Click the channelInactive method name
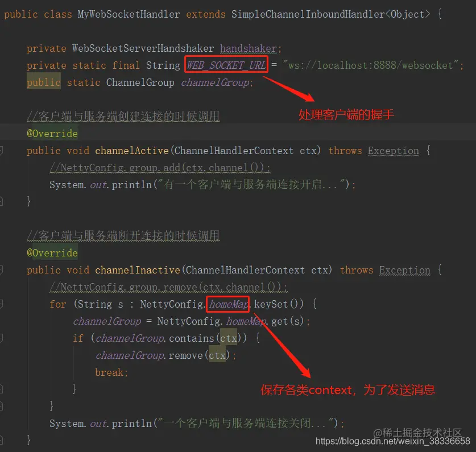Image resolution: width=476 pixels, height=452 pixels. pos(138,270)
